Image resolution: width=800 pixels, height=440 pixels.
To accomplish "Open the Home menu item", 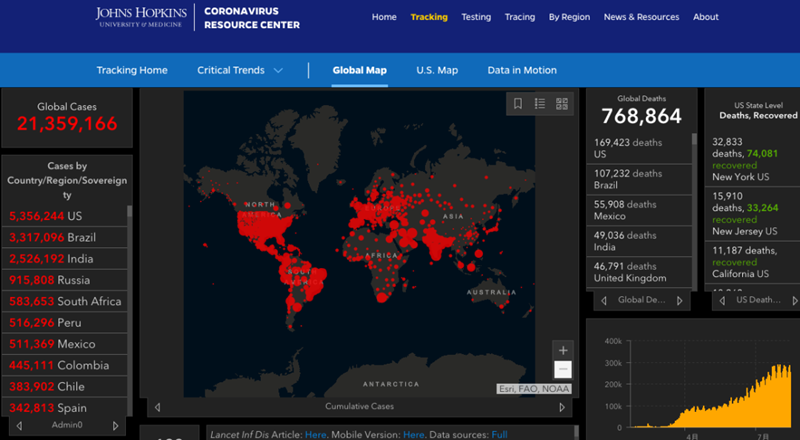I will click(384, 17).
